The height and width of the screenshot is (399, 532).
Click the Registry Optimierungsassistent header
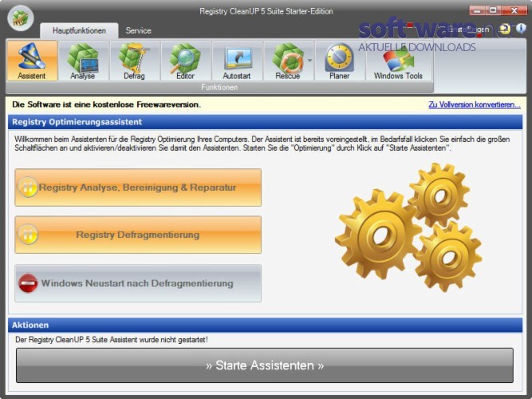[265, 122]
